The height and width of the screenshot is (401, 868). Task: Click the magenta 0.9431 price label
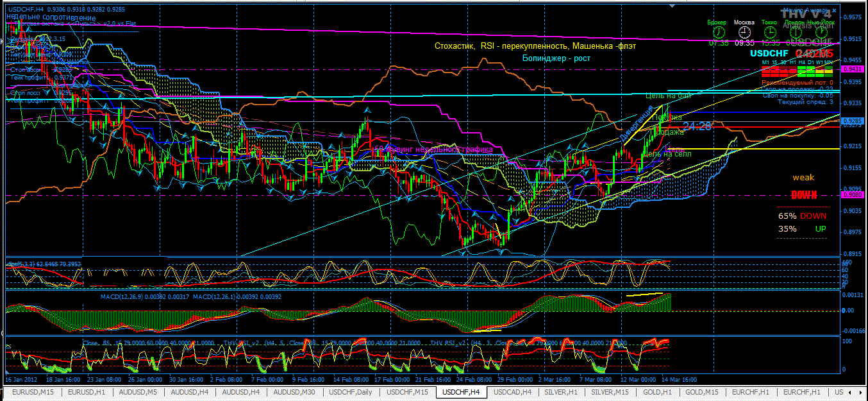click(854, 69)
